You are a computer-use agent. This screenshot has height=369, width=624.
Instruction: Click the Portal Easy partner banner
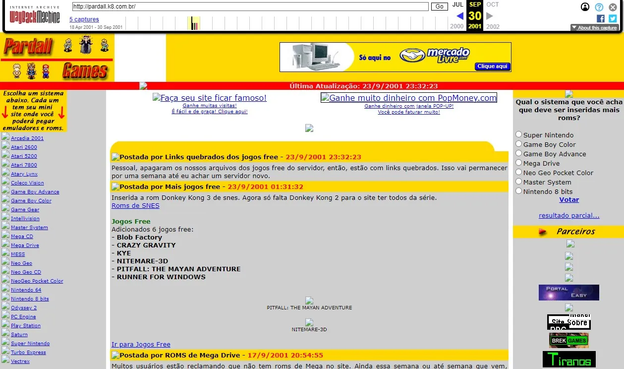click(569, 293)
